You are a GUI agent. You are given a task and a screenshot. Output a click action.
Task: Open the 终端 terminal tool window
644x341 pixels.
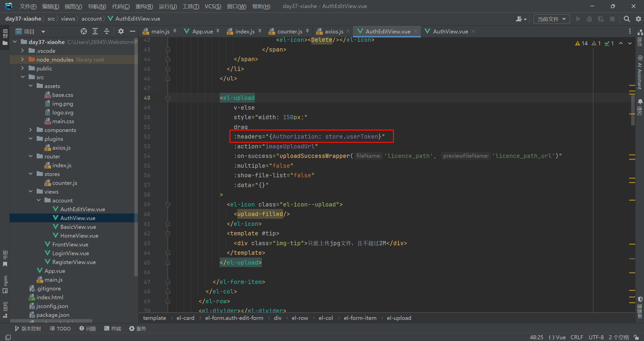[x=113, y=329]
